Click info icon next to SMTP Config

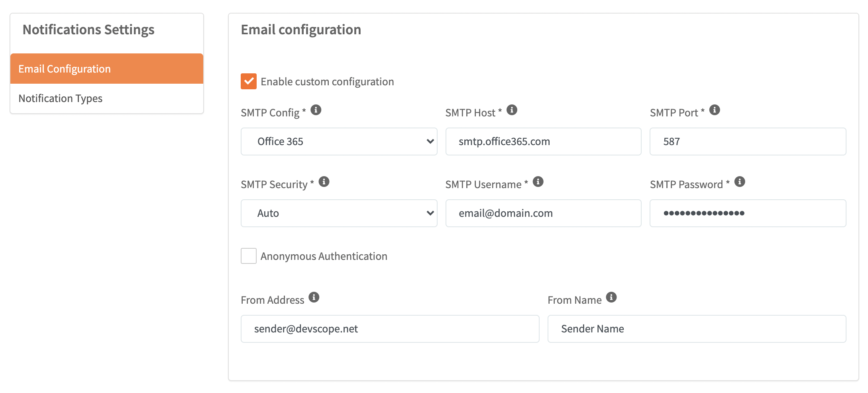316,110
